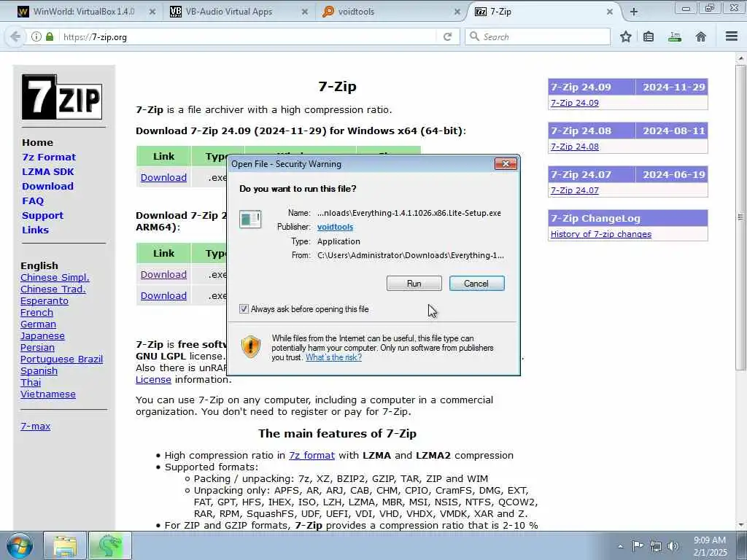Open the 7-max link
This screenshot has width=747, height=560.
pyautogui.click(x=35, y=426)
